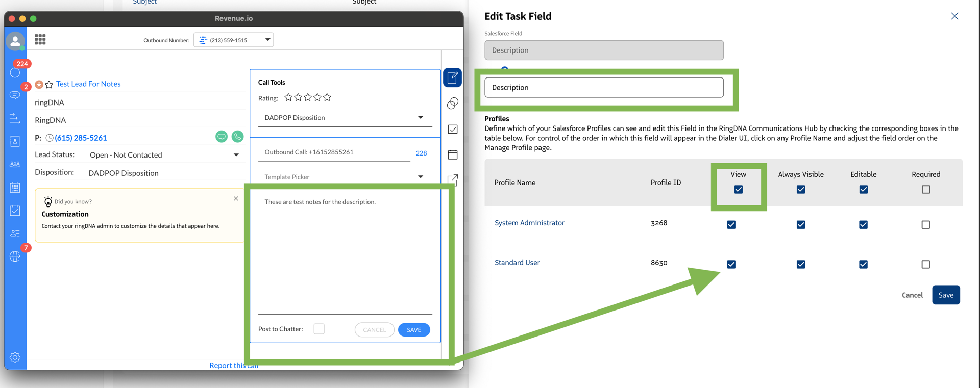Click the green SMS message icon
Screen dimensions: 980x388
pos(221,137)
